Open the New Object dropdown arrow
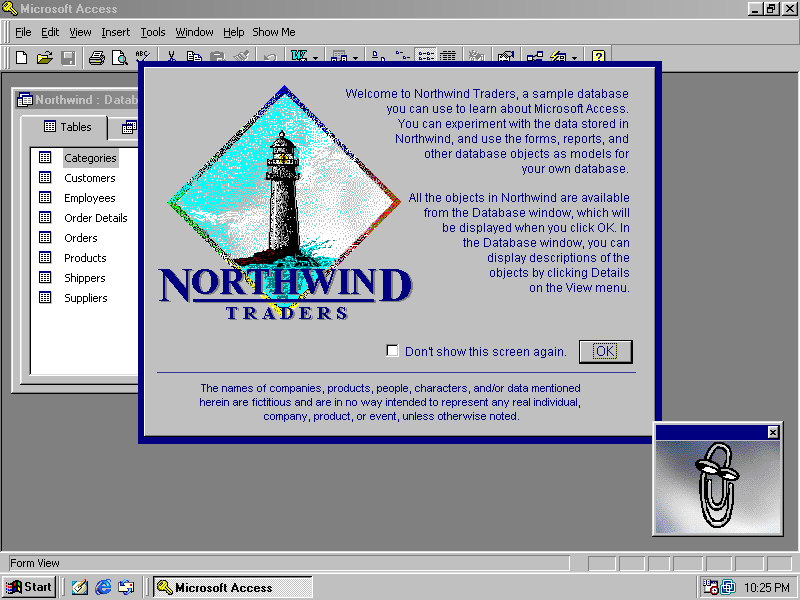This screenshot has width=800, height=600. pyautogui.click(x=574, y=57)
